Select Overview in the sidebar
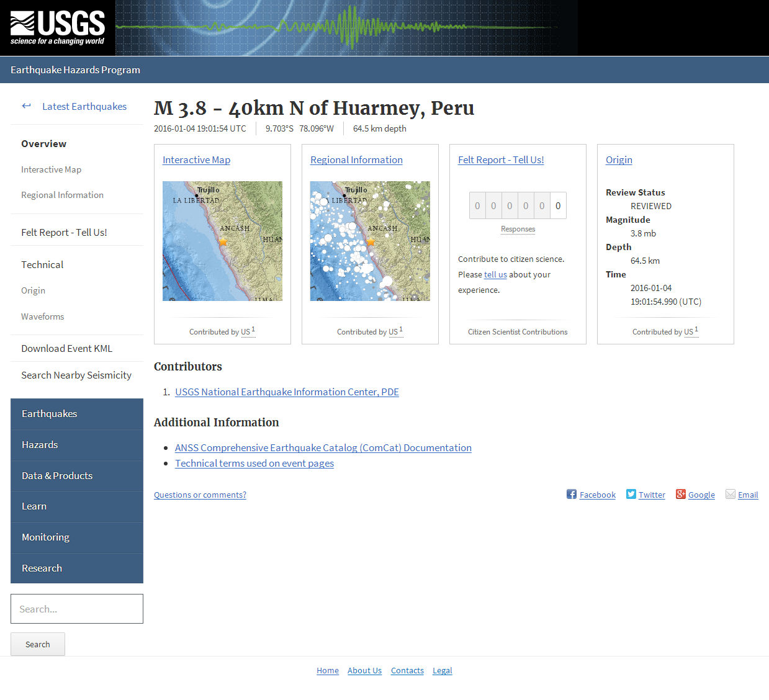This screenshot has width=769, height=700. coord(43,143)
